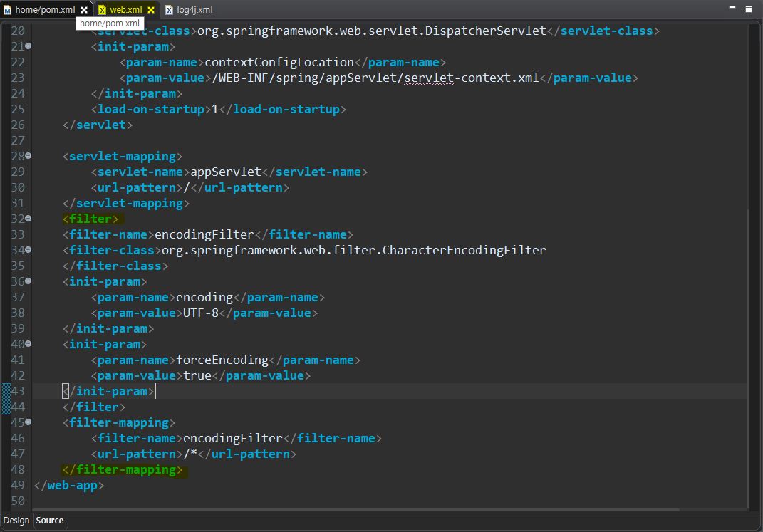Collapse the servlet-mapping fold at line 28
The image size is (763, 532).
click(x=28, y=156)
